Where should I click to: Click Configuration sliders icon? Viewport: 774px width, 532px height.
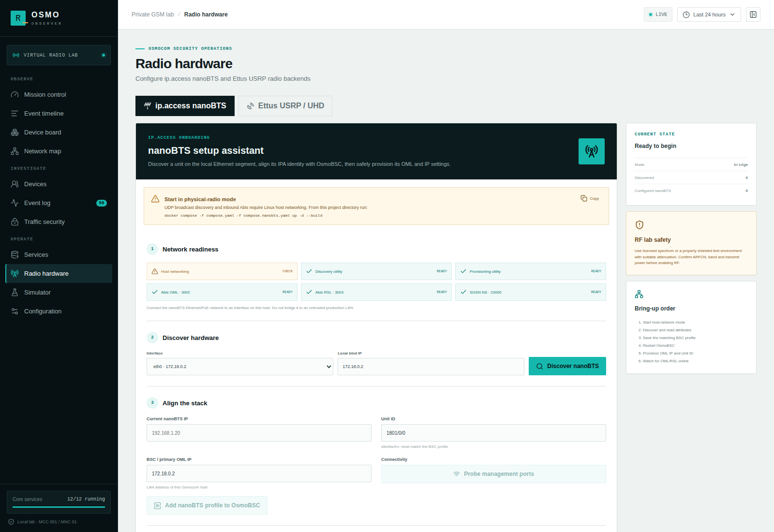[x=15, y=311]
